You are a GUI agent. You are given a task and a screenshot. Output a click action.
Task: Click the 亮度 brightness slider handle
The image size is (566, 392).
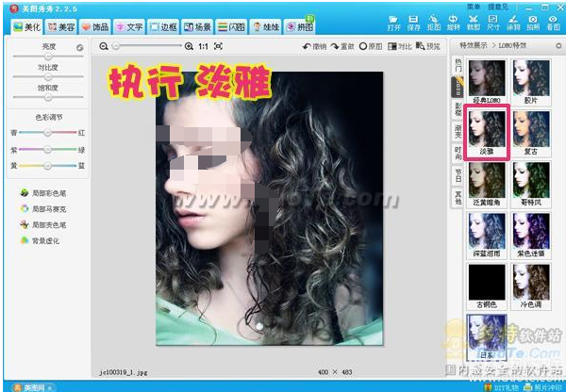47,57
